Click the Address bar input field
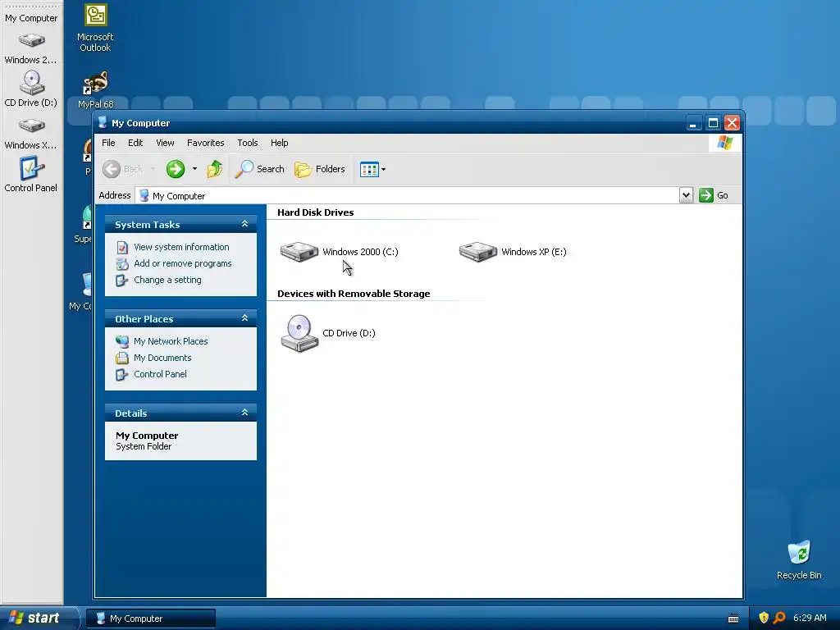 coord(407,195)
